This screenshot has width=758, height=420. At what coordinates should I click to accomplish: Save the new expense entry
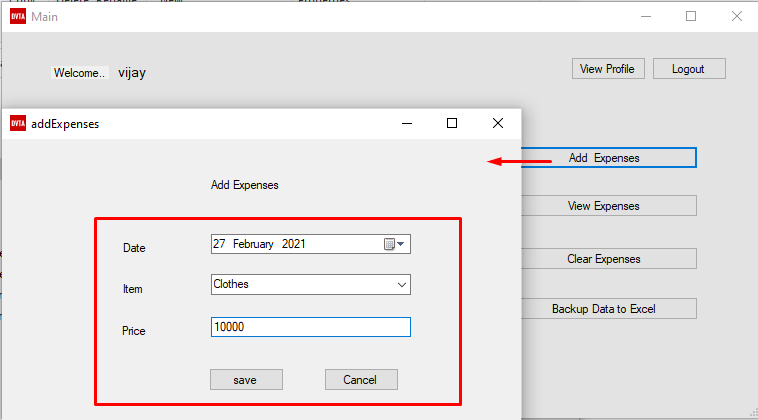(246, 380)
